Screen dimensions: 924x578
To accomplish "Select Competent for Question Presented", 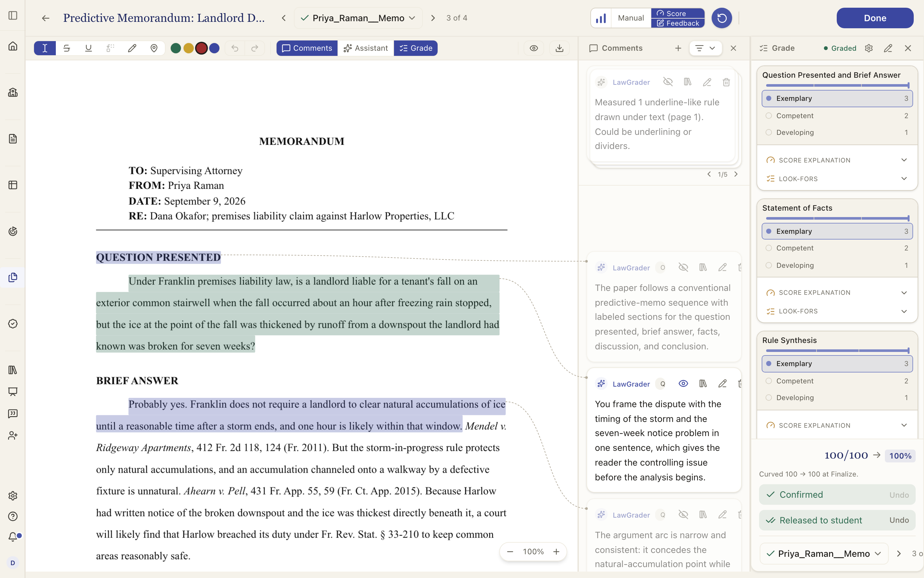I will coord(837,116).
